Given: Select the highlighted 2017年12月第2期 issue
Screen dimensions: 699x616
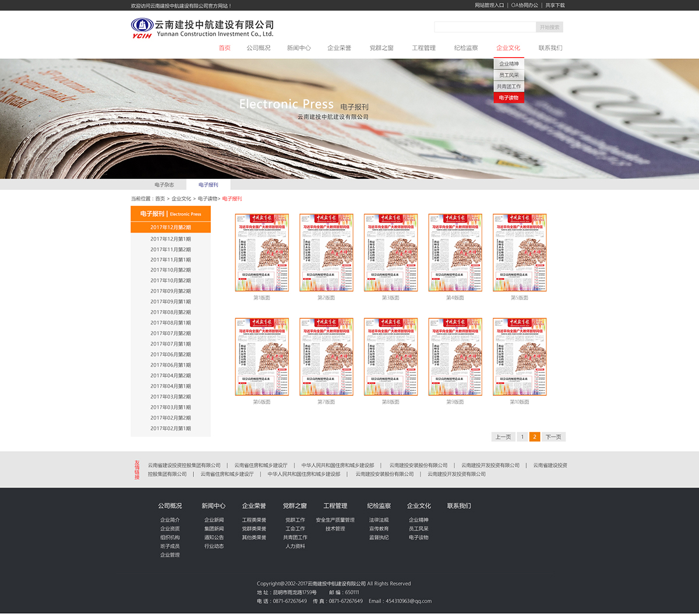Looking at the screenshot, I should (x=170, y=227).
